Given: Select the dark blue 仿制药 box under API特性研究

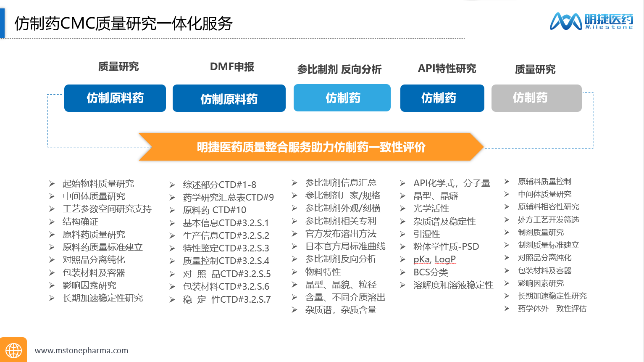Looking at the screenshot, I should click(442, 98).
